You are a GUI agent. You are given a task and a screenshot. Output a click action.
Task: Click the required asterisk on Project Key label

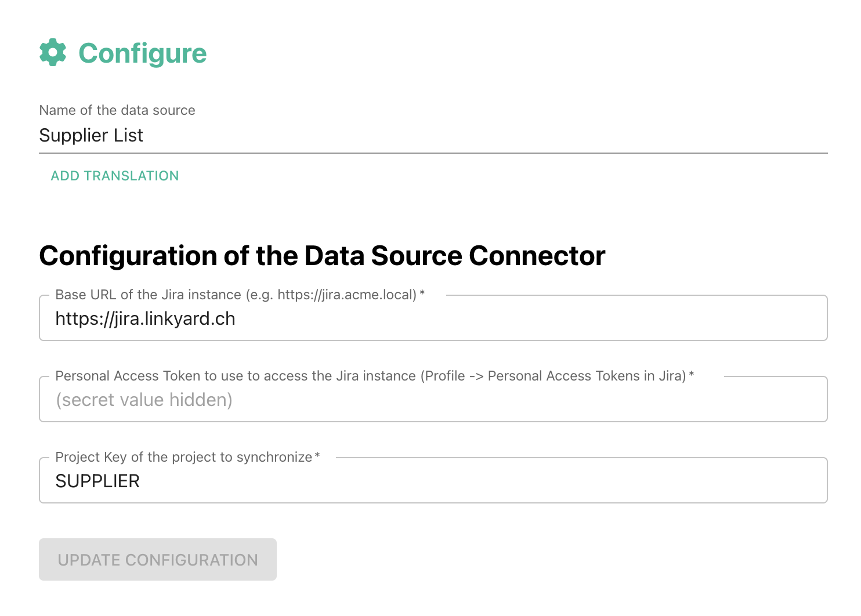tap(317, 456)
